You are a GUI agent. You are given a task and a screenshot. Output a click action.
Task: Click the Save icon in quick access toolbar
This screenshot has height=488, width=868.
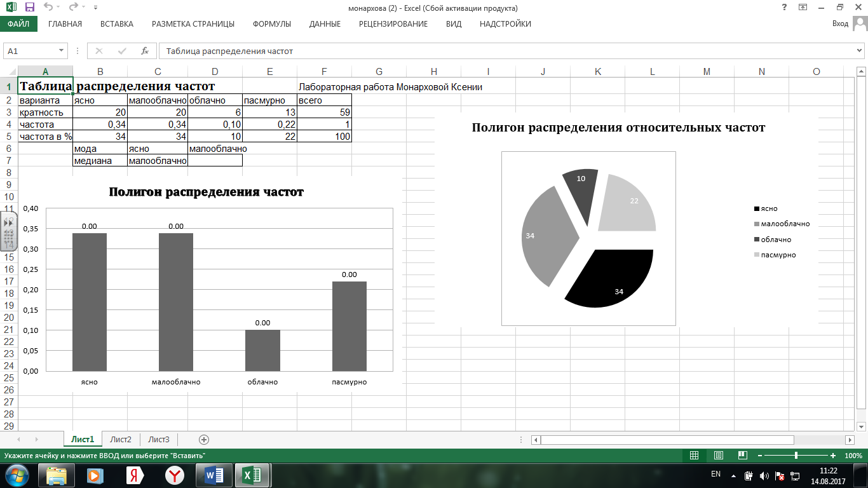(x=30, y=8)
